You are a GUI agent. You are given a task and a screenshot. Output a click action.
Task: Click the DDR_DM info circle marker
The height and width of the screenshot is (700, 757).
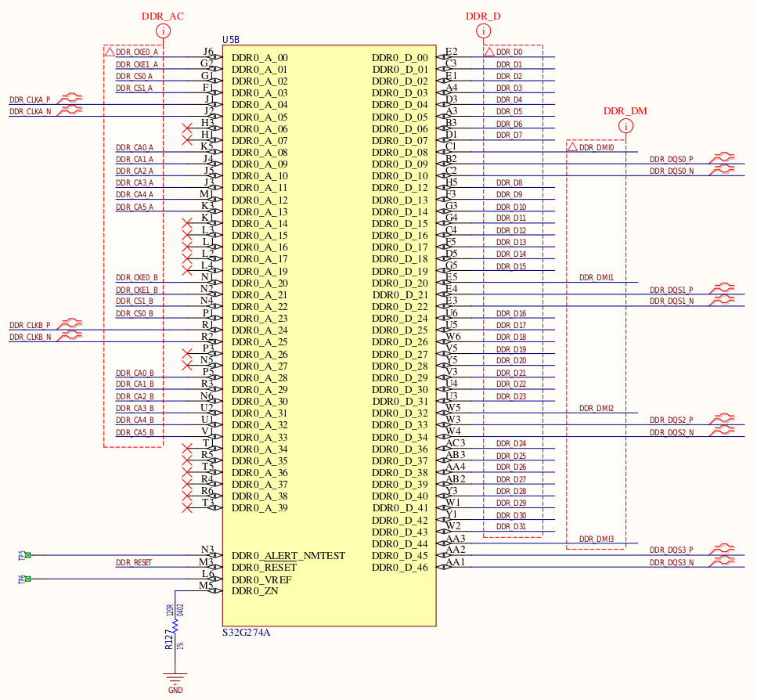(625, 127)
